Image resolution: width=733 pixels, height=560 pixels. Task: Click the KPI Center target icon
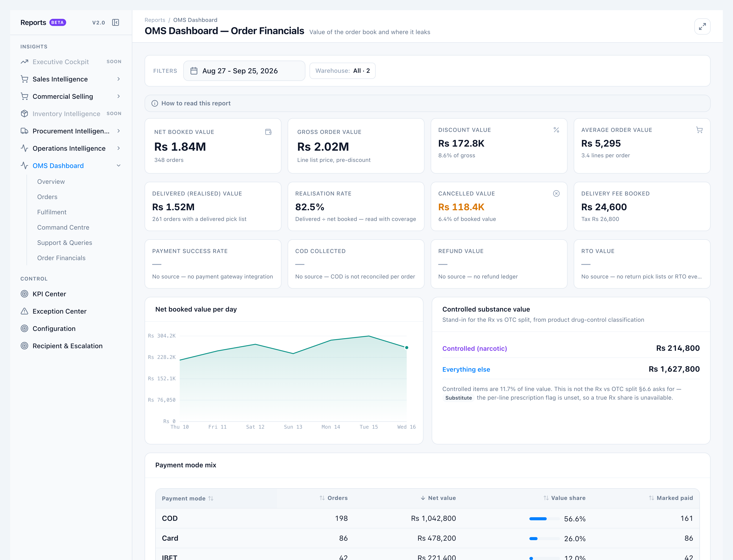tap(24, 294)
